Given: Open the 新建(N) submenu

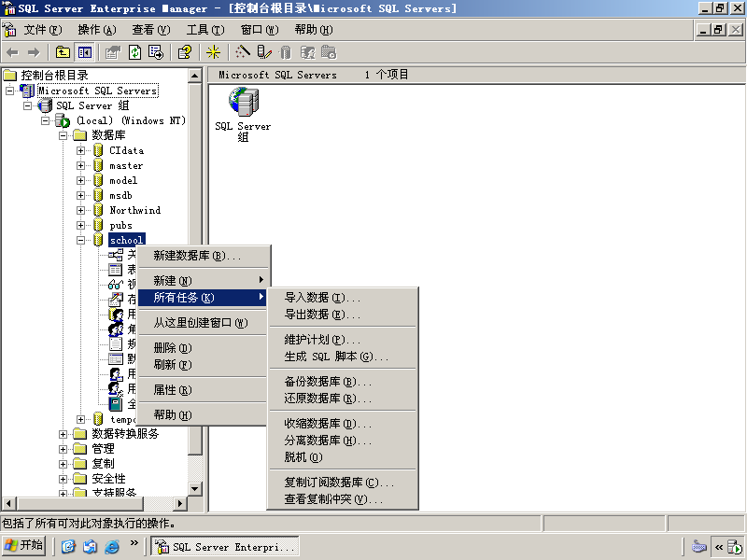Looking at the screenshot, I should (x=204, y=281).
